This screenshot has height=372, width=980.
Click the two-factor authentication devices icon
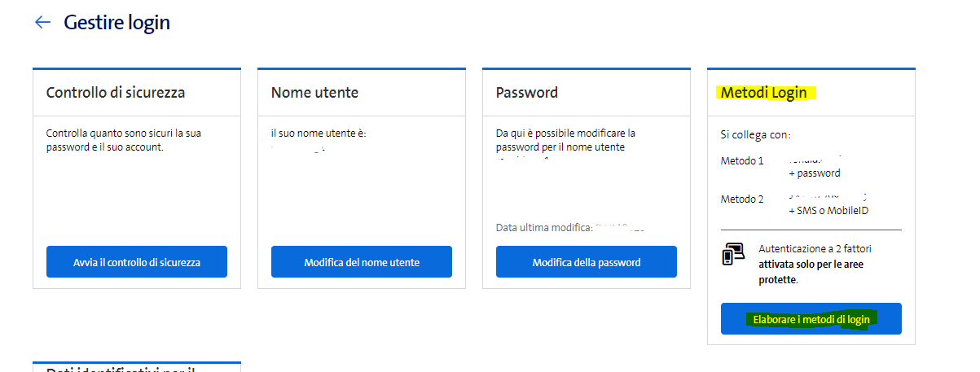click(733, 255)
